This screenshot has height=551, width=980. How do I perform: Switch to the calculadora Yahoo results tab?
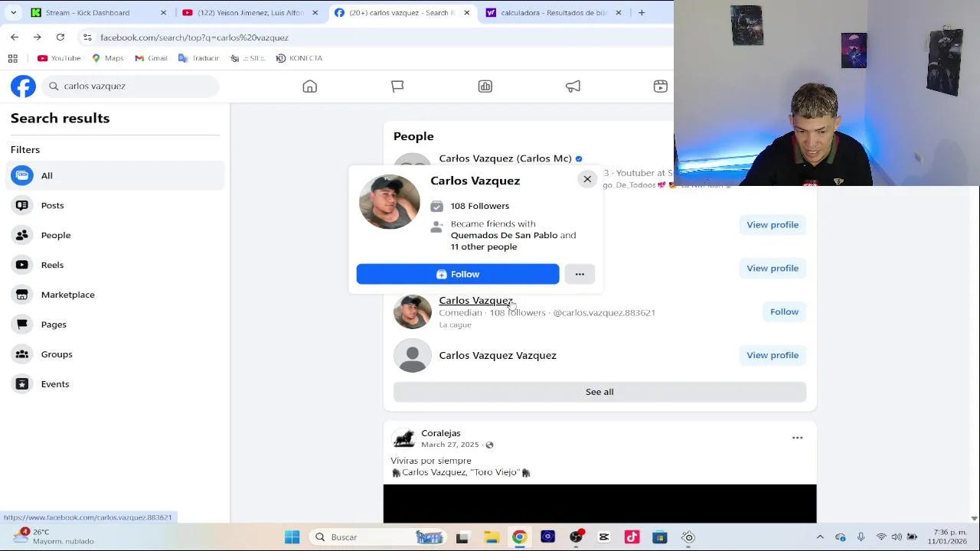pos(554,13)
